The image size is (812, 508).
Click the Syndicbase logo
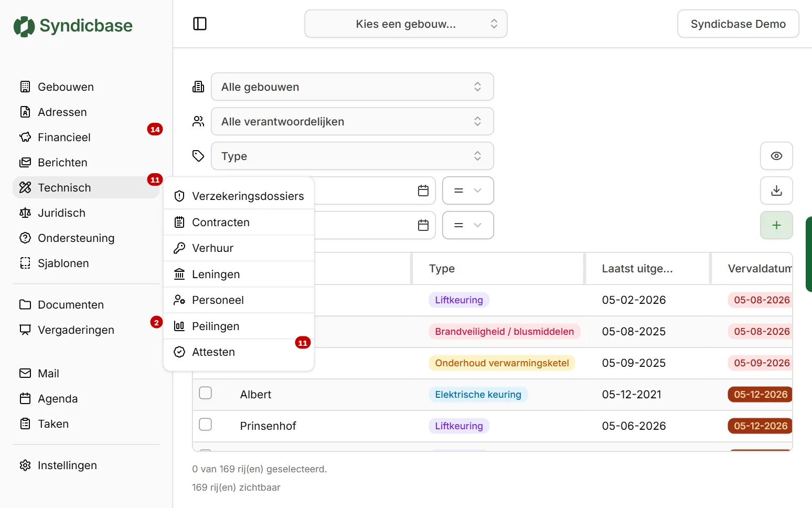[73, 26]
